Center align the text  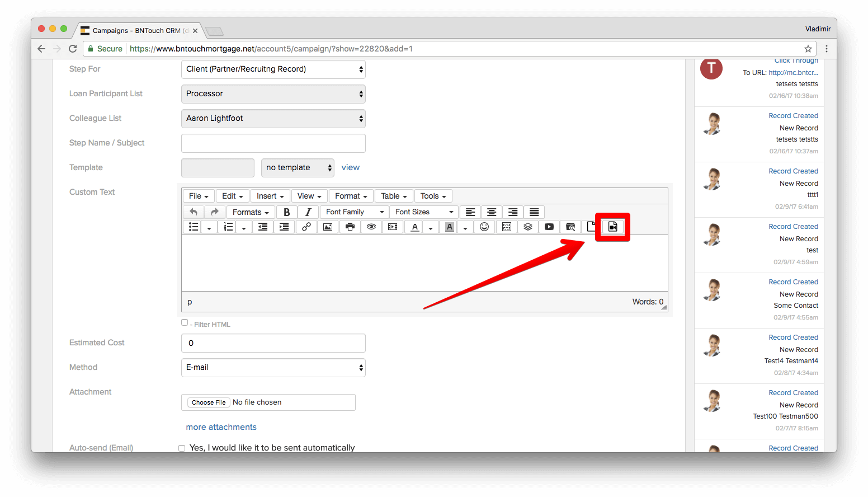point(492,212)
